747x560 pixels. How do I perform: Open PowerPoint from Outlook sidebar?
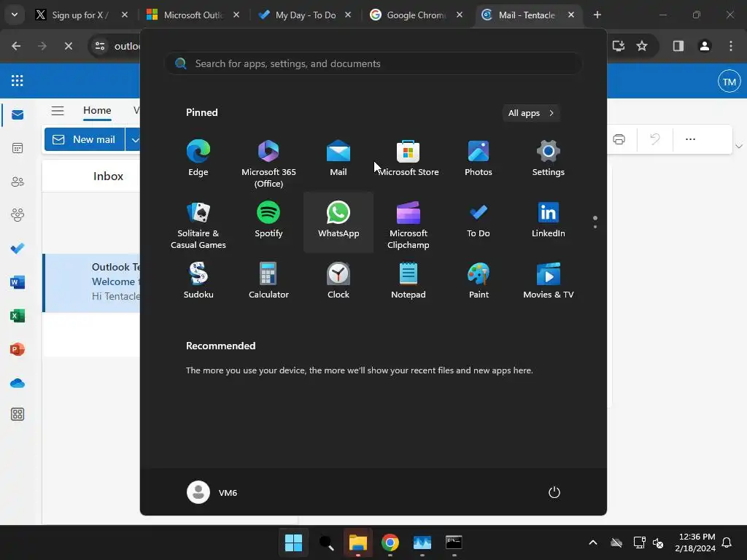click(x=18, y=349)
